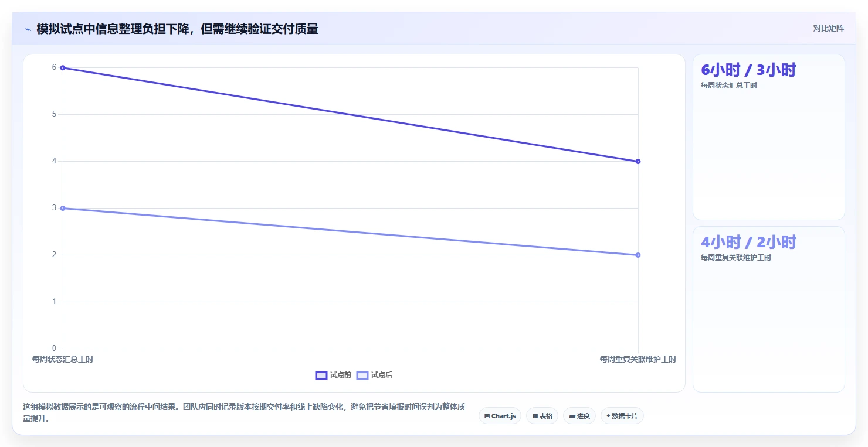Screen dimensions: 868x447
Task: Click the 试点前 legend color box
Action: point(321,375)
